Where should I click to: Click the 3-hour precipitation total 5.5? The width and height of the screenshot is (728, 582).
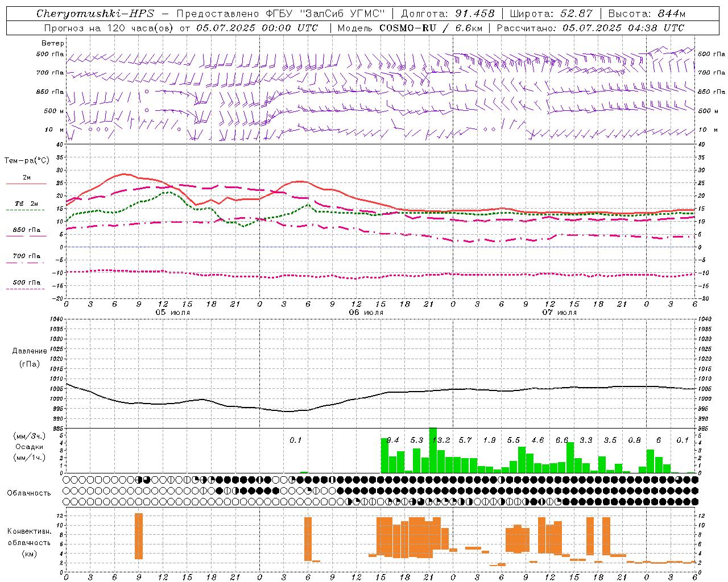pos(514,440)
